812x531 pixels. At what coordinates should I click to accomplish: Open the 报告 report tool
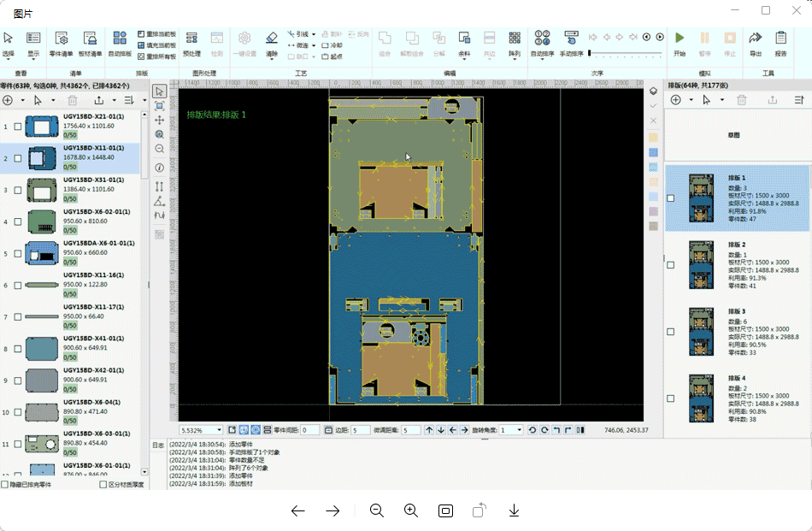coord(781,43)
